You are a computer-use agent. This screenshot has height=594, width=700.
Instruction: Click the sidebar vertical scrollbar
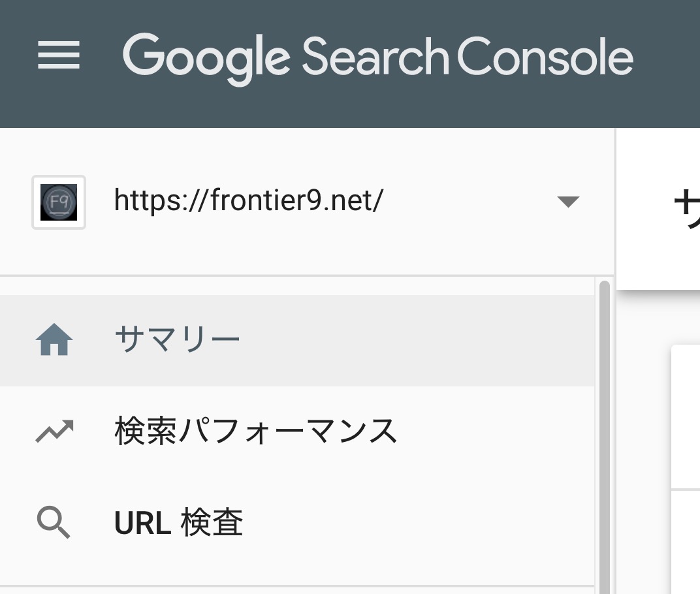point(605,437)
